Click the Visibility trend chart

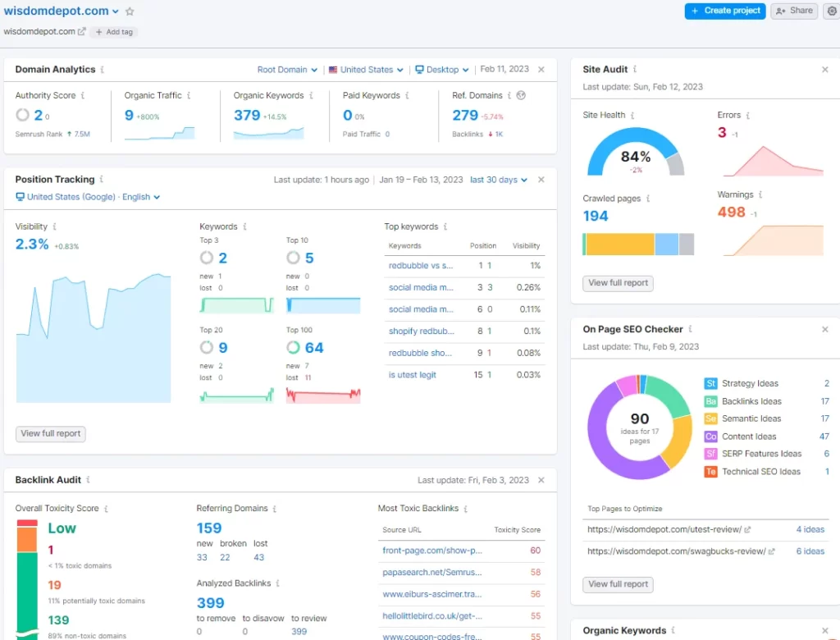tap(94, 338)
